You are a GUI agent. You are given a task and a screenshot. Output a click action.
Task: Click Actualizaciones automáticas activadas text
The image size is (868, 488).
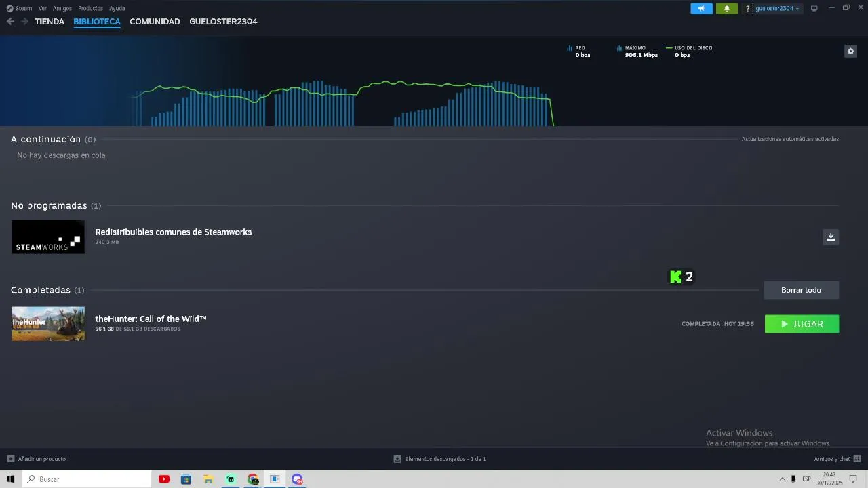point(790,139)
